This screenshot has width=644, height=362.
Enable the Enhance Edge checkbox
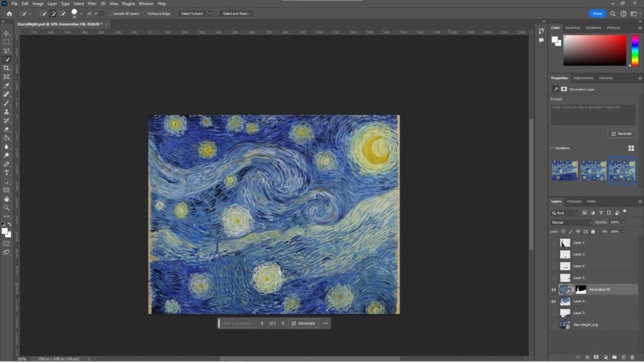click(x=145, y=14)
